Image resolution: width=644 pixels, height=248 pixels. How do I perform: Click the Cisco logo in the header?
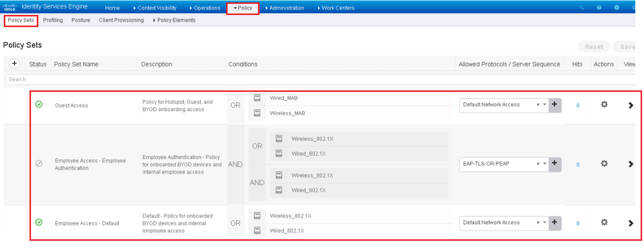click(10, 8)
